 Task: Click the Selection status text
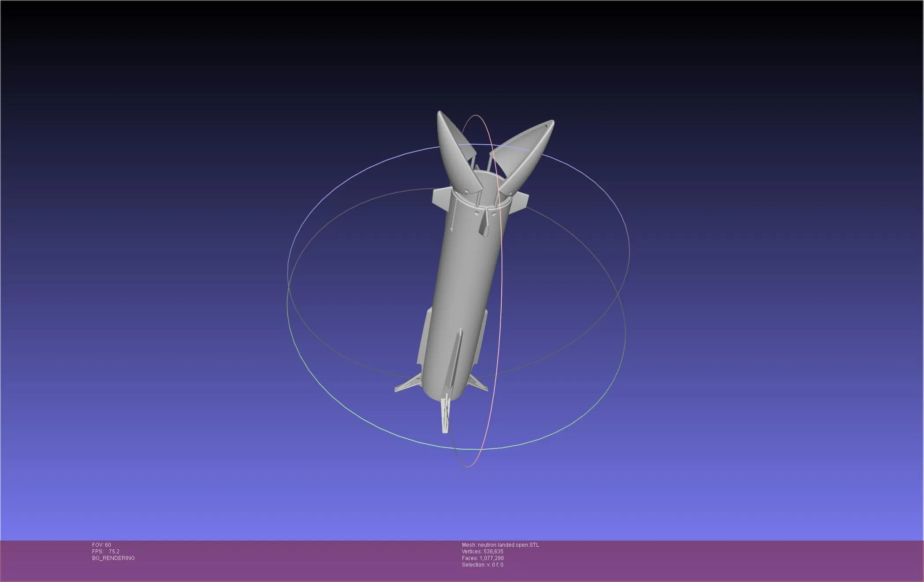tap(482, 565)
